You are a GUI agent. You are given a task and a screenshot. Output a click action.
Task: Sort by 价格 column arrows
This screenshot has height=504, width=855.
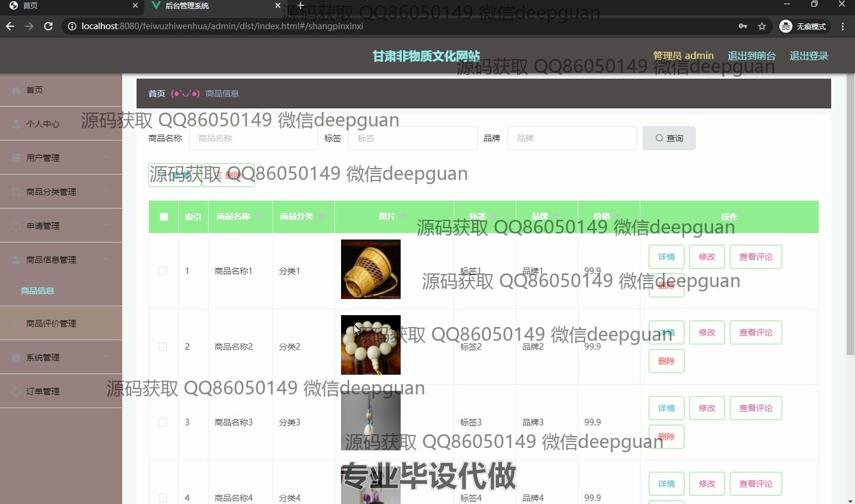(x=618, y=216)
